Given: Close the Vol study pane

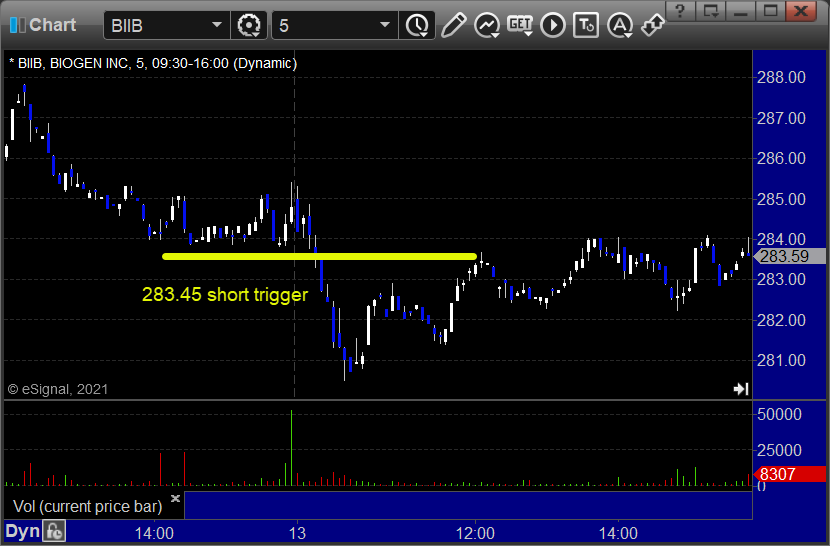Looking at the screenshot, I should (x=176, y=498).
